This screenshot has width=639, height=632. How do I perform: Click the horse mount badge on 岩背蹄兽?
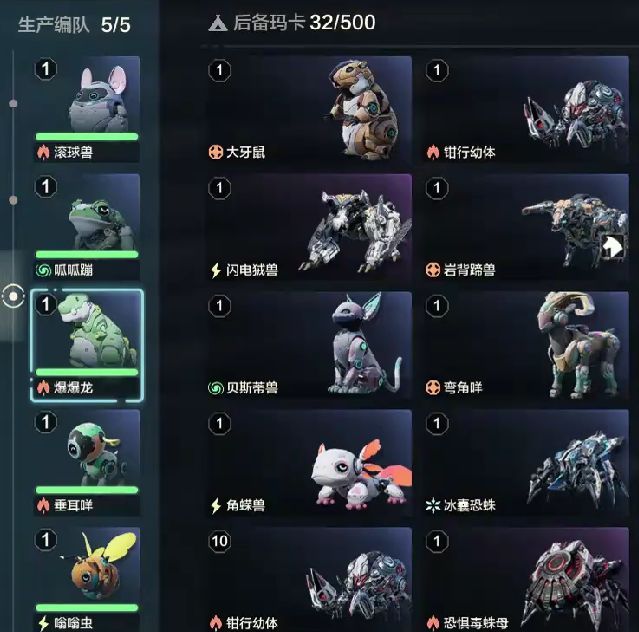coord(613,247)
